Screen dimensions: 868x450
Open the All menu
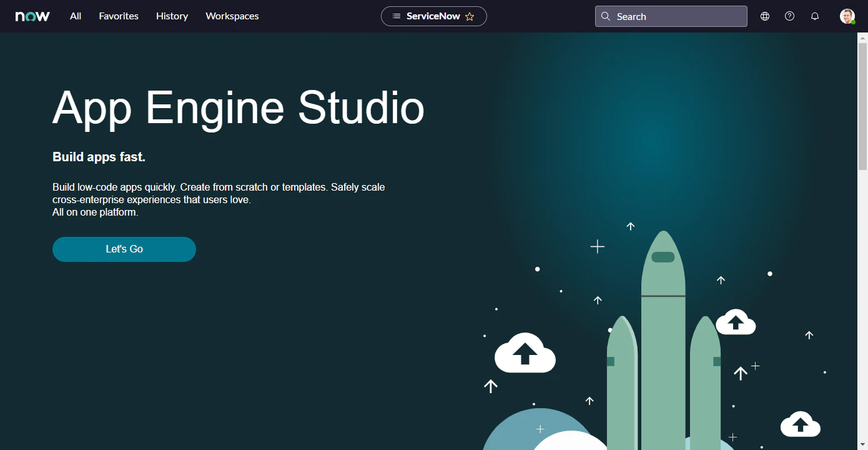76,16
